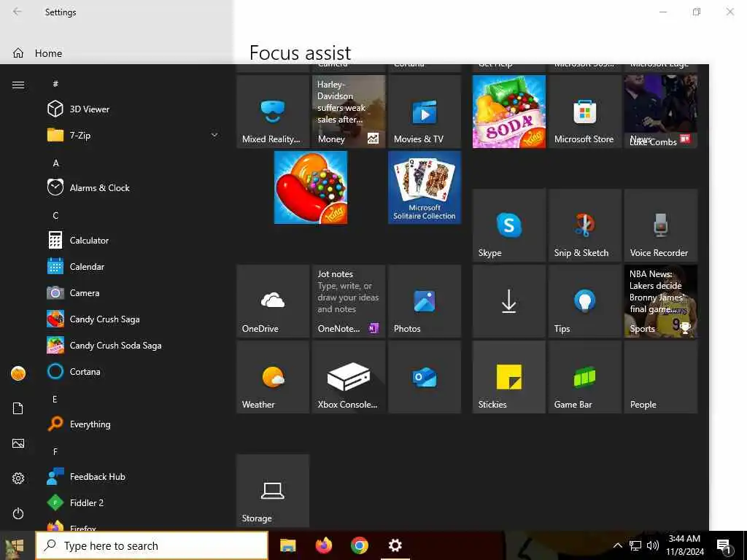Open Calendar from the app list
747x560 pixels.
[x=131, y=266]
